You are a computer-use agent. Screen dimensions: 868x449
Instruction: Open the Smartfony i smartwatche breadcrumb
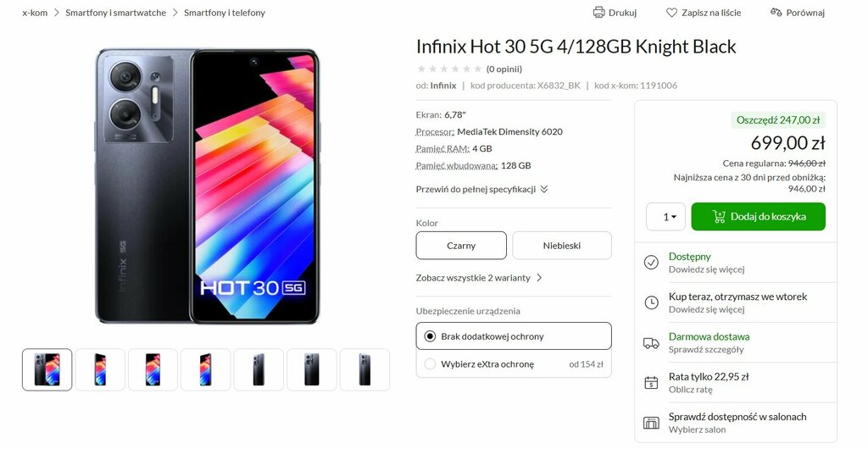click(115, 13)
